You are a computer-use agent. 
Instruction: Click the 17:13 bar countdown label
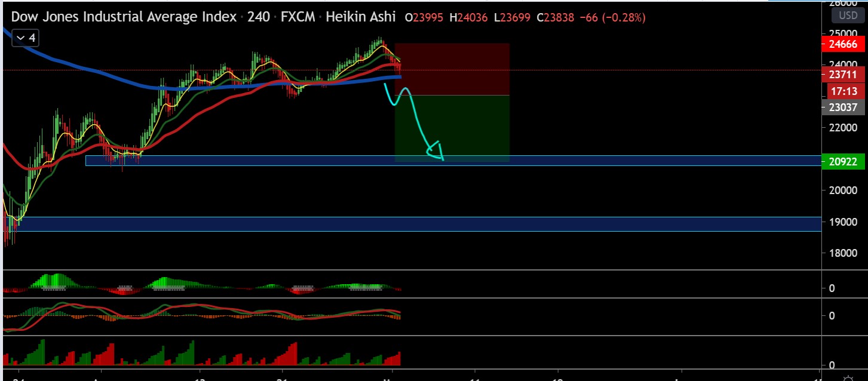pos(845,91)
